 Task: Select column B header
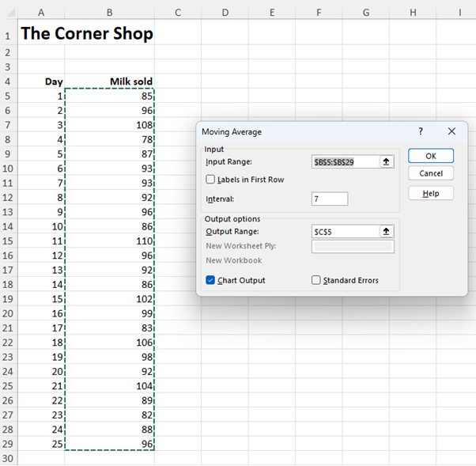pyautogui.click(x=109, y=12)
